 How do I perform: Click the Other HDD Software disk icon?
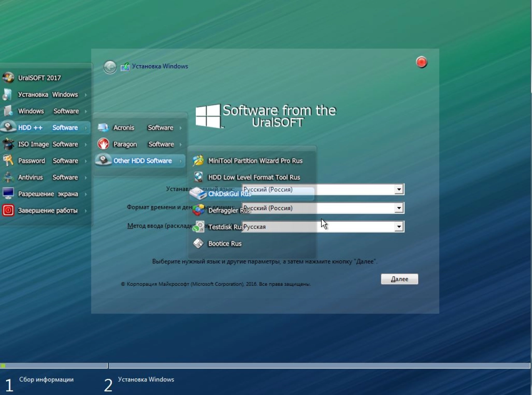[x=103, y=160]
